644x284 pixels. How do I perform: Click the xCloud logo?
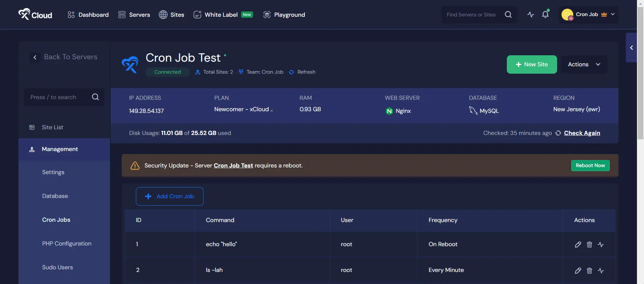[35, 14]
